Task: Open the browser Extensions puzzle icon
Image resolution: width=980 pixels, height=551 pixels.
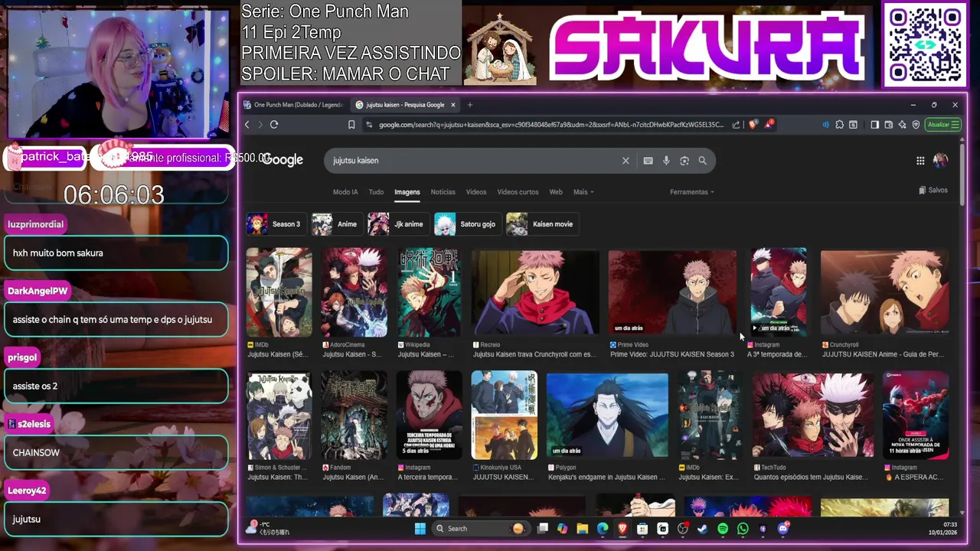Action: click(x=839, y=125)
